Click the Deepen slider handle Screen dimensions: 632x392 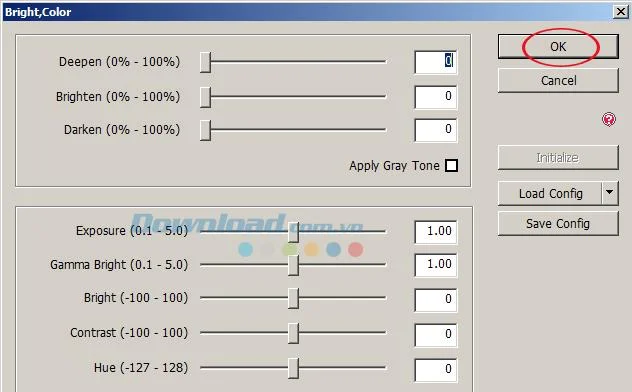[x=206, y=62]
